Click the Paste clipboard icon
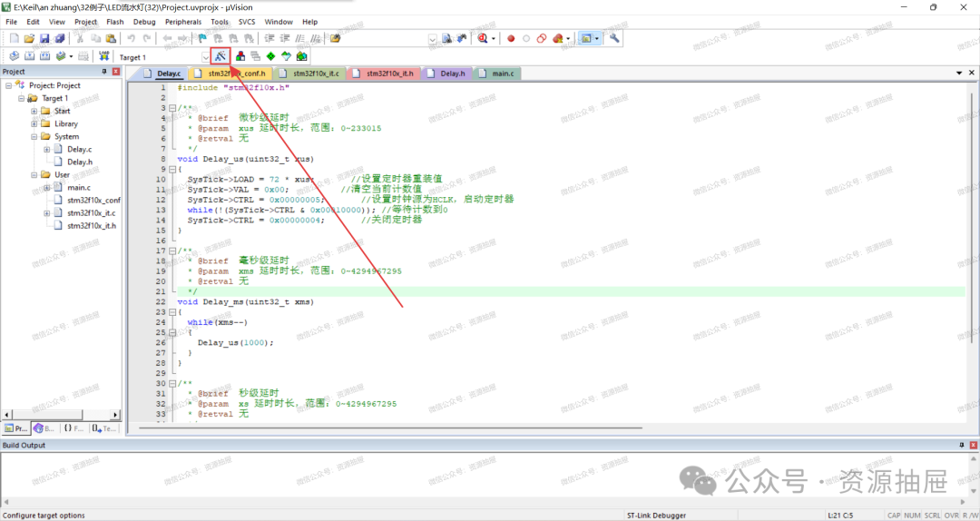Image resolution: width=980 pixels, height=521 pixels. click(x=111, y=38)
